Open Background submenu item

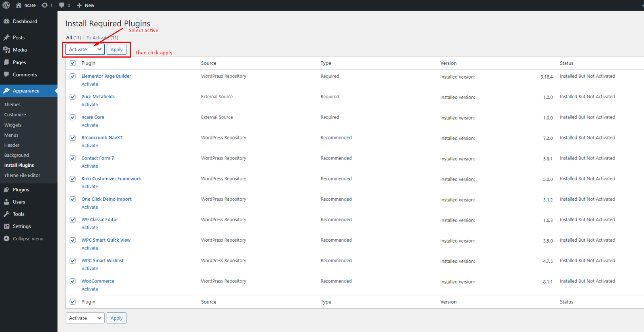[17, 155]
